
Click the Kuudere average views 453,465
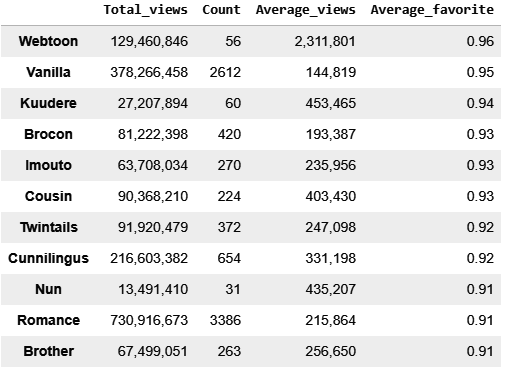[331, 104]
